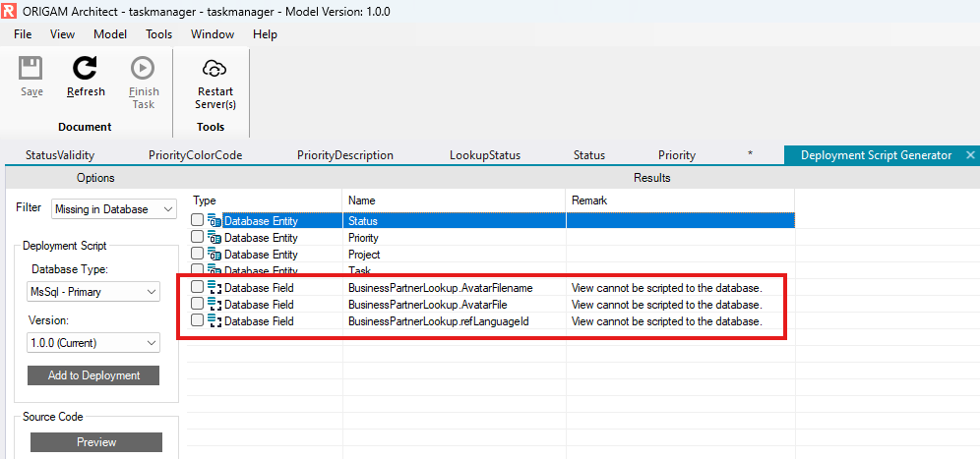Check the Status entity checkbox
The width and height of the screenshot is (980, 459).
pyautogui.click(x=197, y=220)
